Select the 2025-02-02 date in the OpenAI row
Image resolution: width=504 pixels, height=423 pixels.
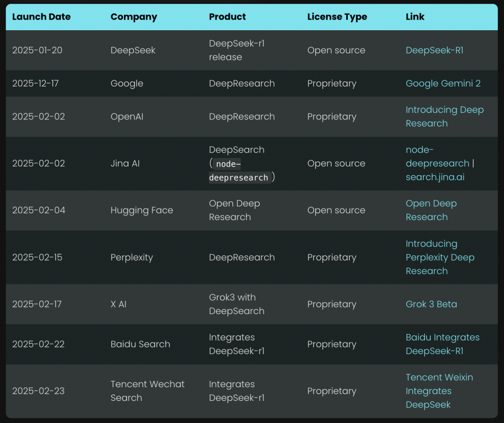[x=39, y=116]
